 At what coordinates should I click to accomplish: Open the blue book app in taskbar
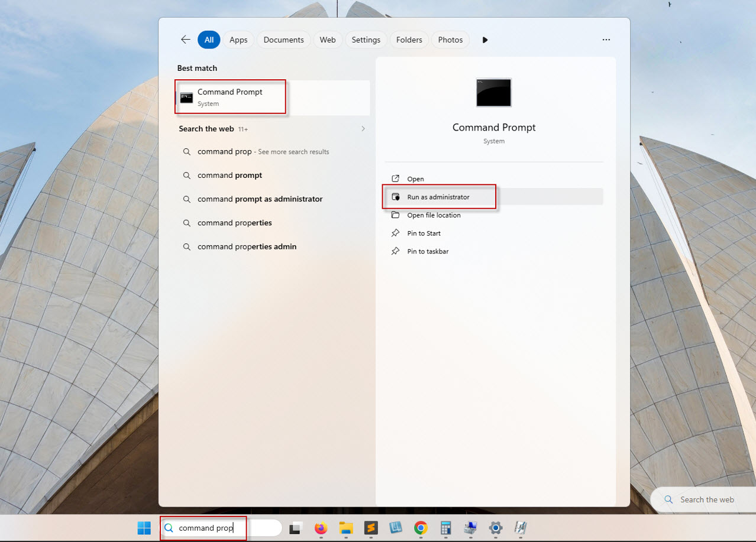click(x=396, y=528)
